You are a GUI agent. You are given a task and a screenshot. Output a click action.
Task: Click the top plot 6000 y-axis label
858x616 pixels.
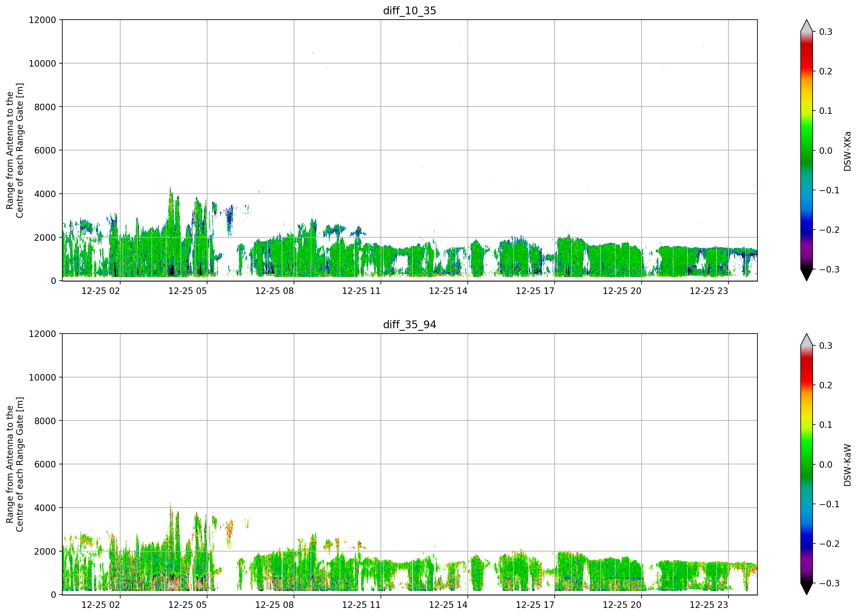(x=45, y=151)
